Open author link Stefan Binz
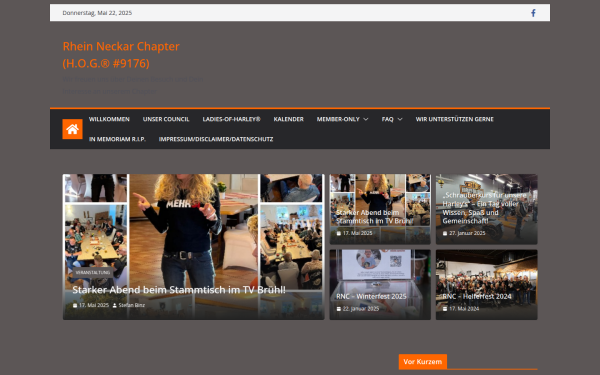Viewport: 600px width, 375px height. click(132, 305)
